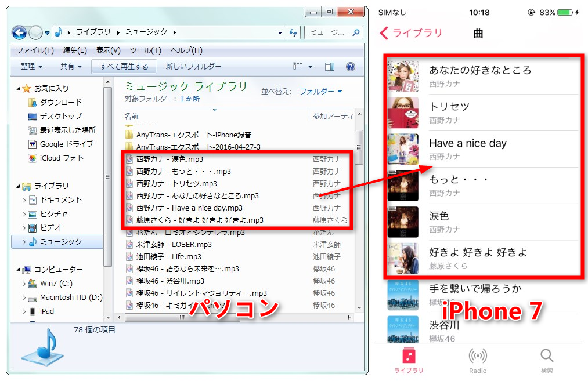Click the 新しいフォルダー button

pos(193,67)
